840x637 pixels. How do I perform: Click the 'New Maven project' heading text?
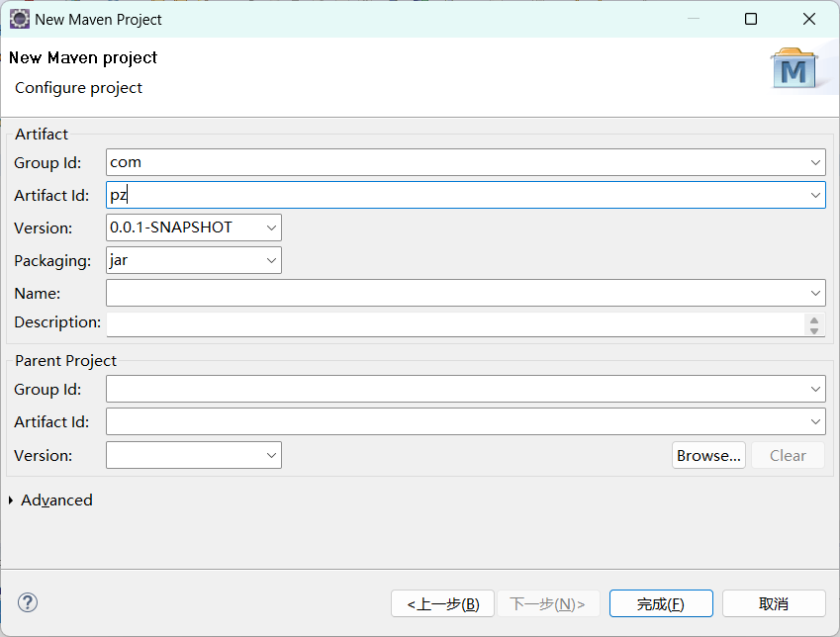83,57
